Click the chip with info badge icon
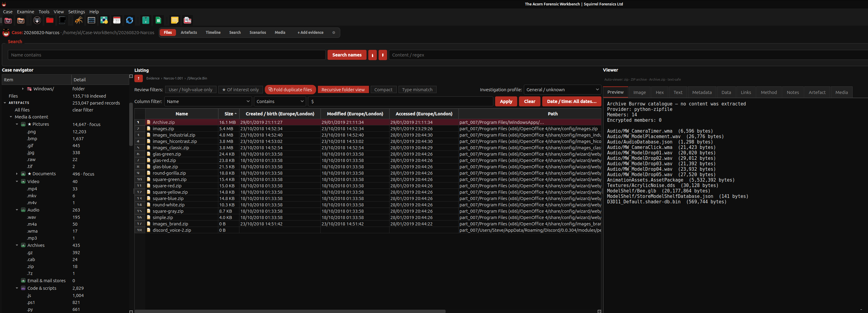 pyautogui.click(x=104, y=21)
